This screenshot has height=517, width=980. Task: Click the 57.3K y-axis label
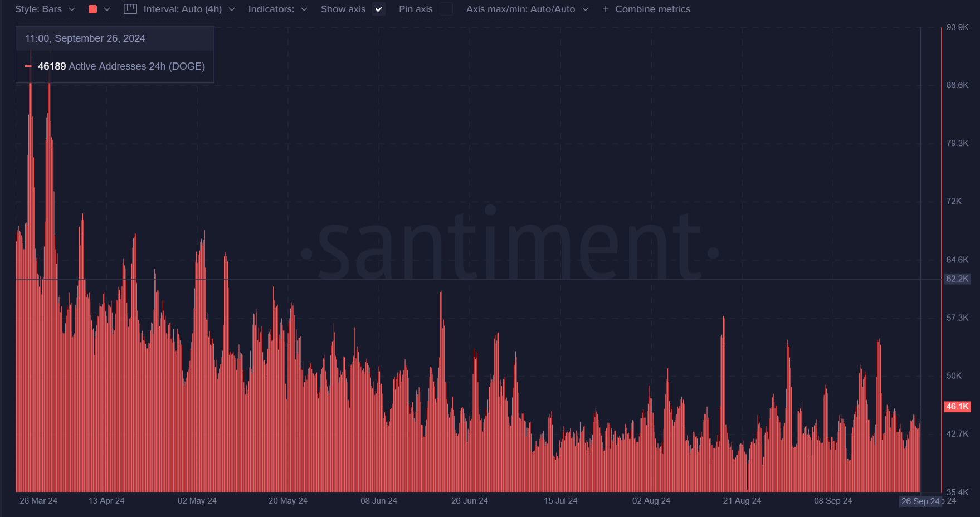(957, 318)
